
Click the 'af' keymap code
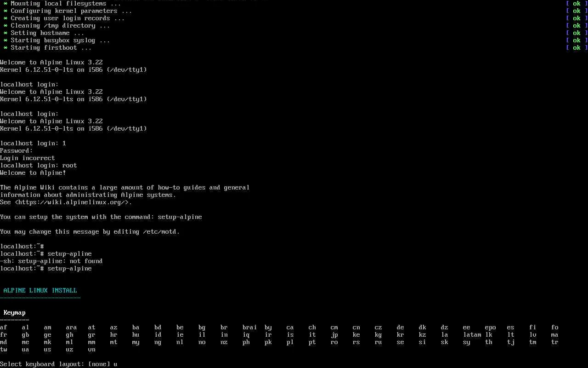coord(4,327)
